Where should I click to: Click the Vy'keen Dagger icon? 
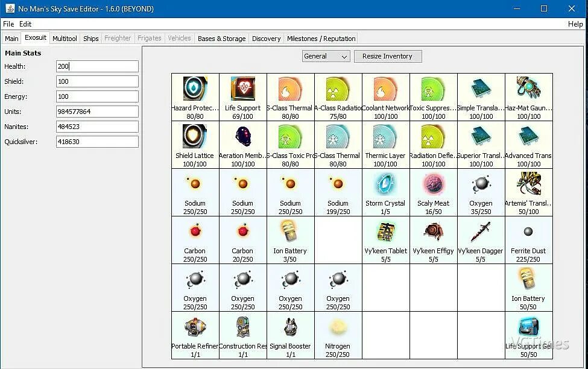[x=481, y=232]
